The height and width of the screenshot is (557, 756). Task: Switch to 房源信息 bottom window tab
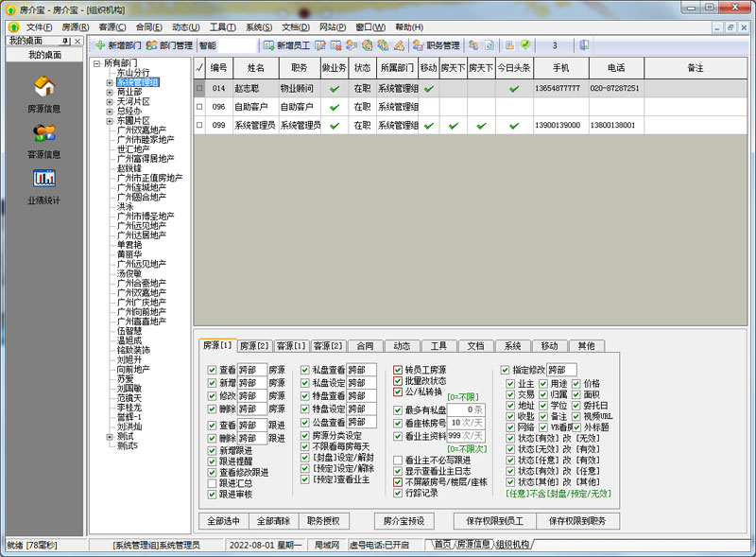[473, 545]
